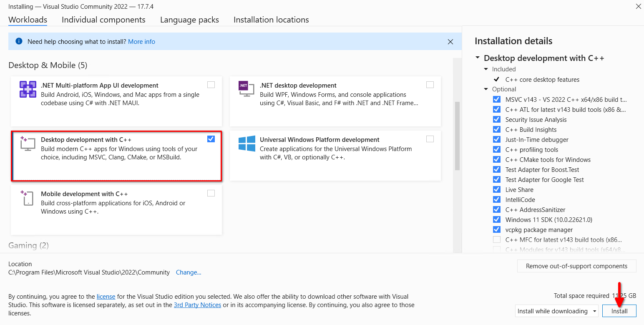Uncheck Security Issue Analysis option
Image resolution: width=644 pixels, height=325 pixels.
(496, 119)
